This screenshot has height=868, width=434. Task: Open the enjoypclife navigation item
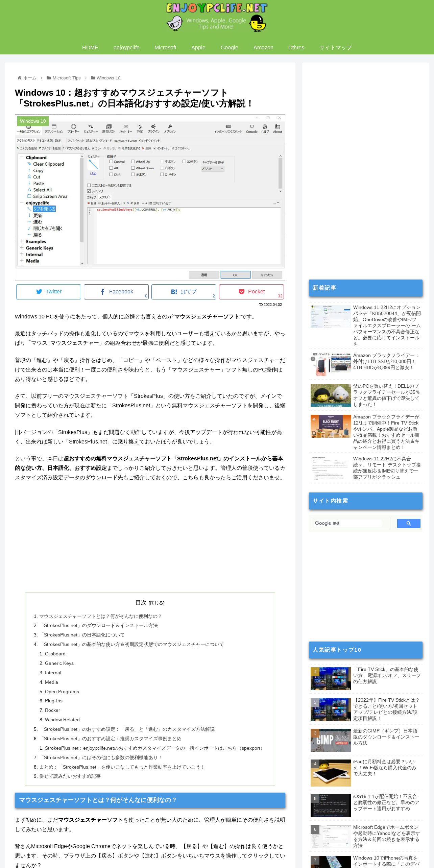point(126,48)
